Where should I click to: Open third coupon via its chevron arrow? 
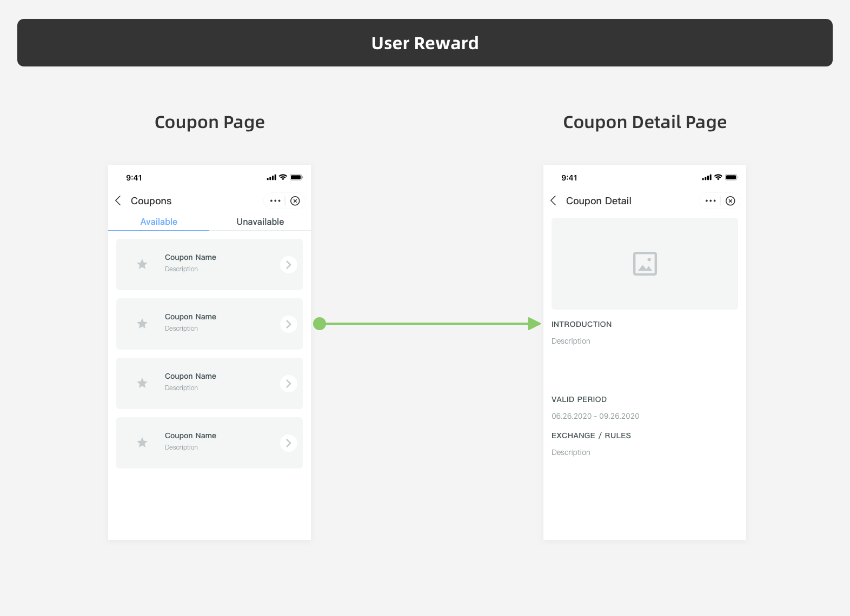[289, 384]
